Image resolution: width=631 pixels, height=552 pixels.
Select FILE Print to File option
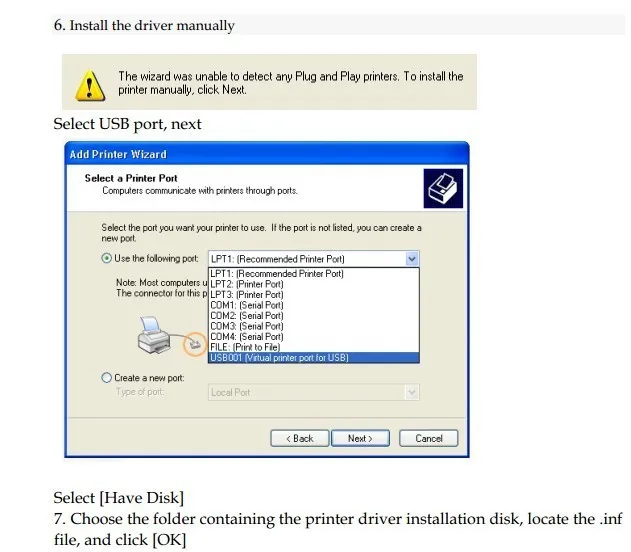click(314, 347)
